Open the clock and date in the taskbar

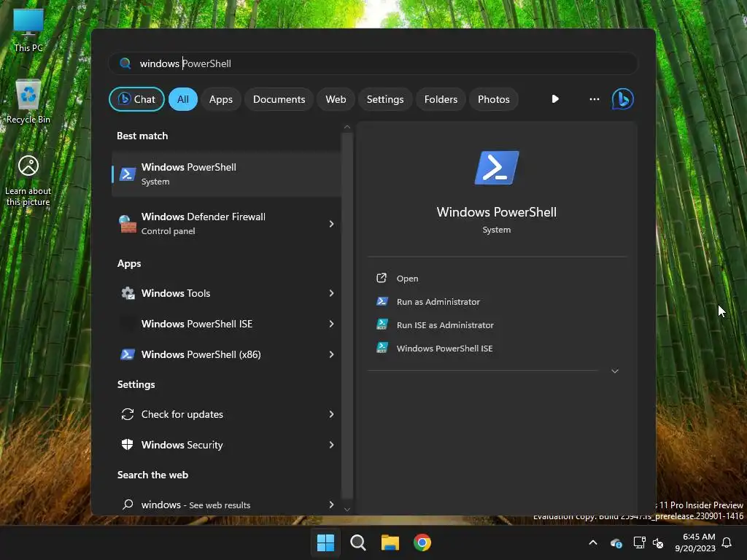click(695, 542)
